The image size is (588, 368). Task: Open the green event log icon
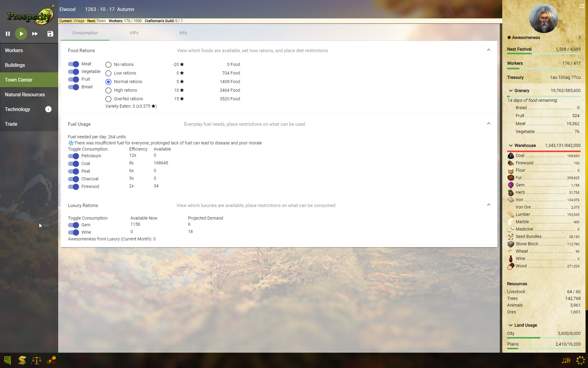pyautogui.click(x=7, y=360)
